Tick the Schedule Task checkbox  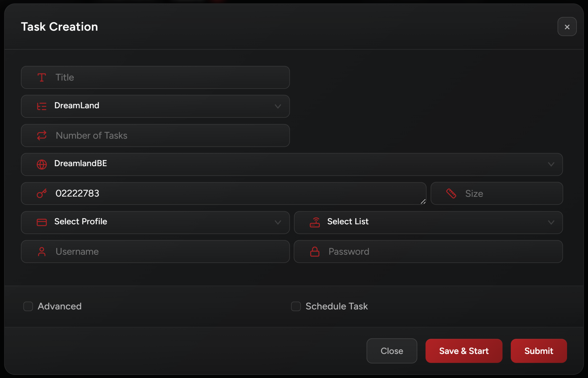pyautogui.click(x=296, y=306)
